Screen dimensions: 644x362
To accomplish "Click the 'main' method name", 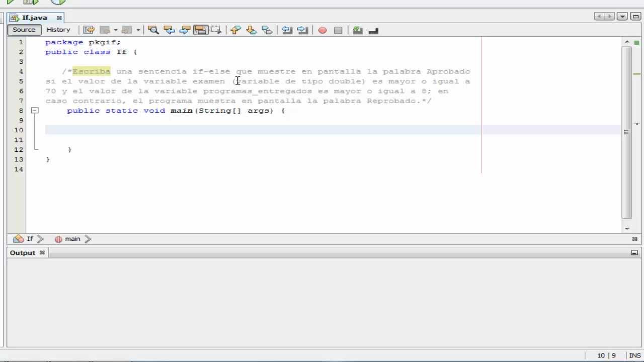I will pyautogui.click(x=181, y=110).
